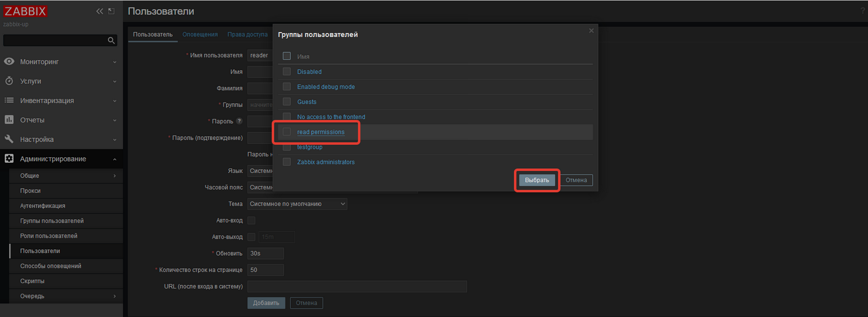Open Скрипты in the sidebar
The image size is (868, 317).
point(66,281)
